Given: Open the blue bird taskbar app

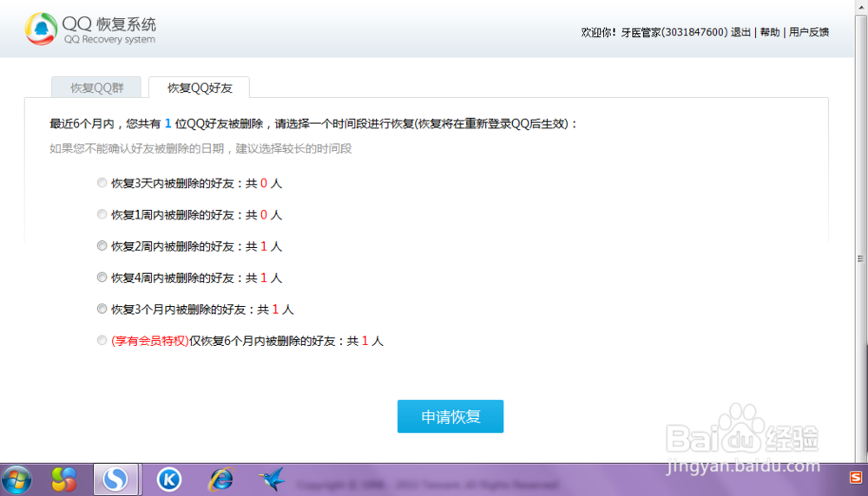Looking at the screenshot, I should coord(273,480).
